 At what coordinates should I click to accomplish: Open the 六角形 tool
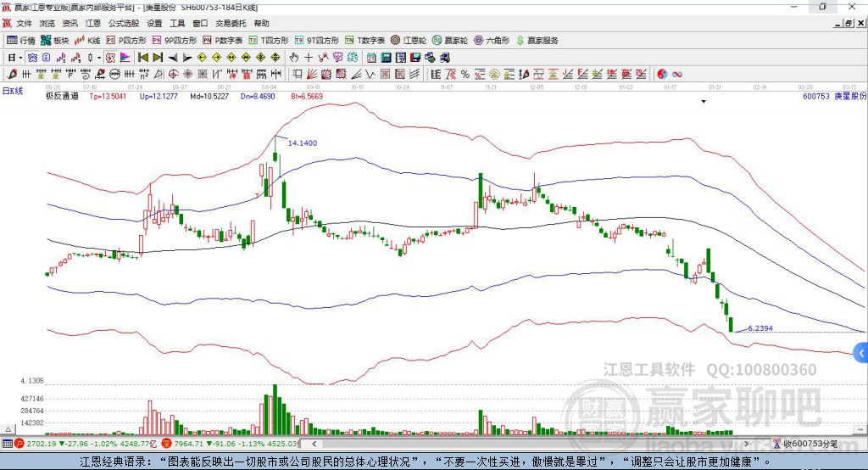[x=492, y=41]
